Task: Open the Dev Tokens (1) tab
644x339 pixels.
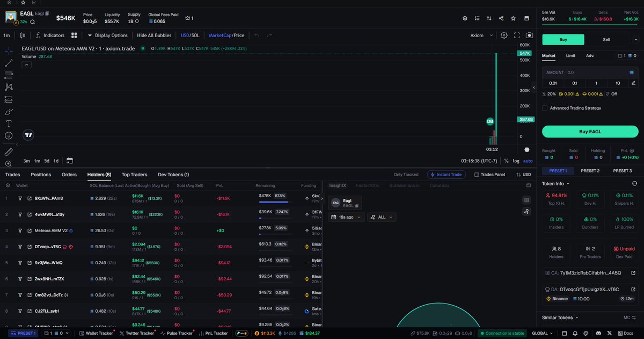Action: 173,175
